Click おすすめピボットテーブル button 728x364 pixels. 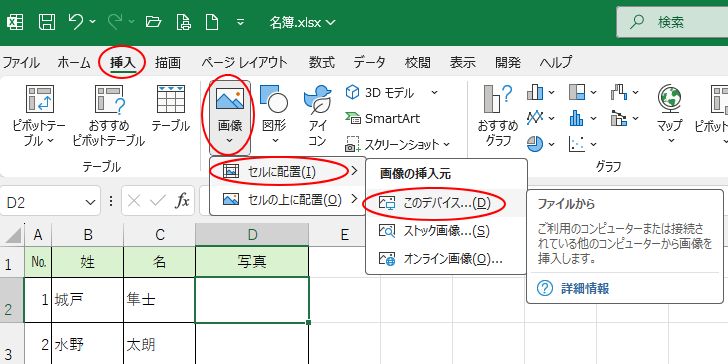click(x=109, y=116)
